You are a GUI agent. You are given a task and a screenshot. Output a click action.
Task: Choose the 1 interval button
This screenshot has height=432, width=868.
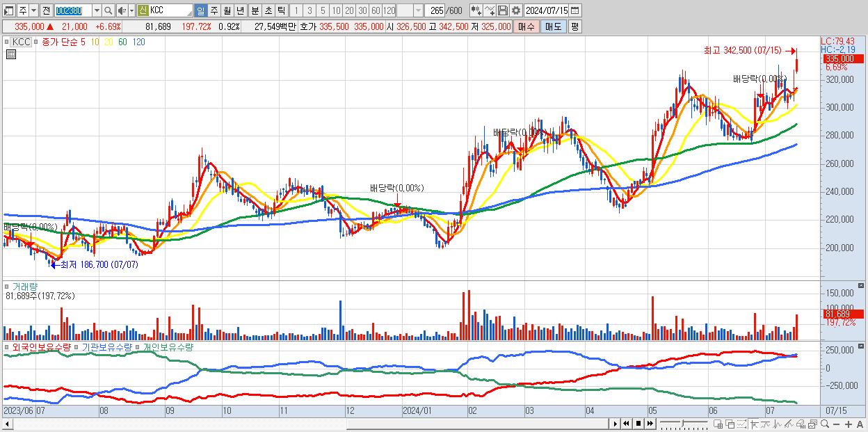click(x=296, y=10)
